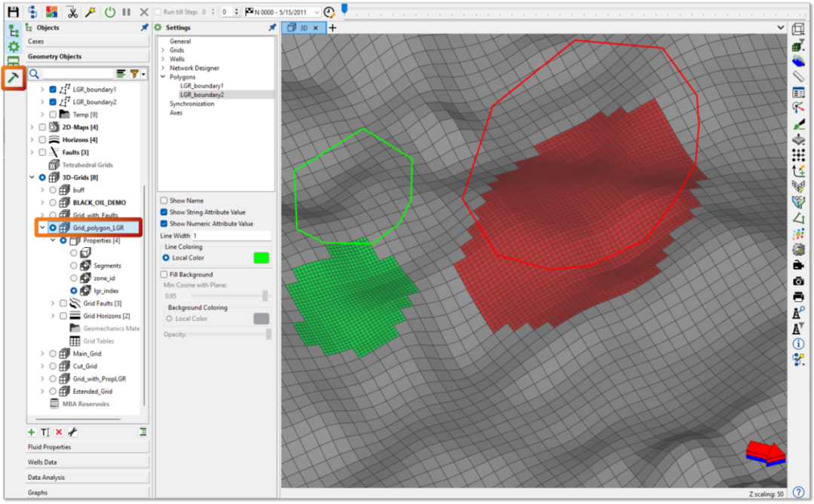Click the red X delete object icon
The image size is (814, 504).
[59, 432]
